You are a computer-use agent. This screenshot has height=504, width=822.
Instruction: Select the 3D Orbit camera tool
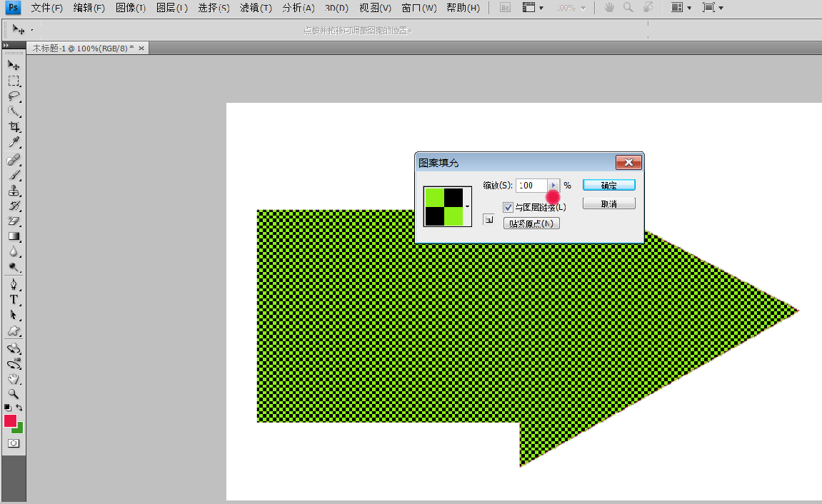click(x=14, y=363)
